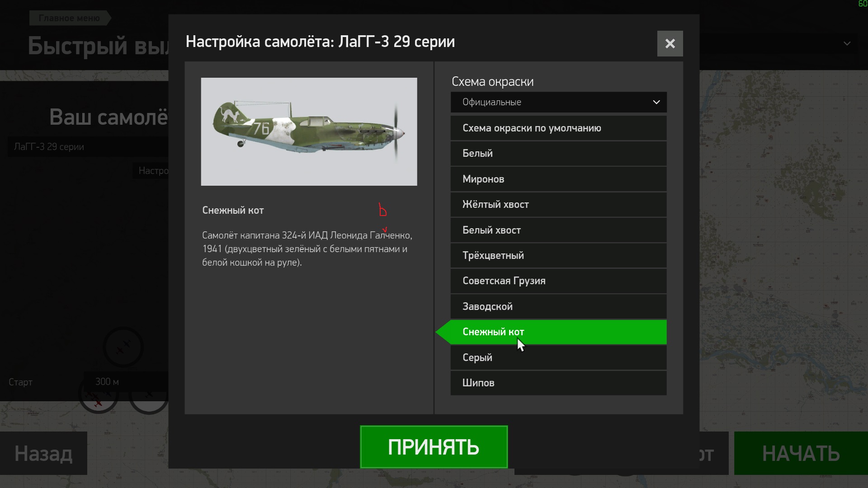The height and width of the screenshot is (488, 868).
Task: Expand the chevron dropdown at top right
Action: click(x=847, y=44)
